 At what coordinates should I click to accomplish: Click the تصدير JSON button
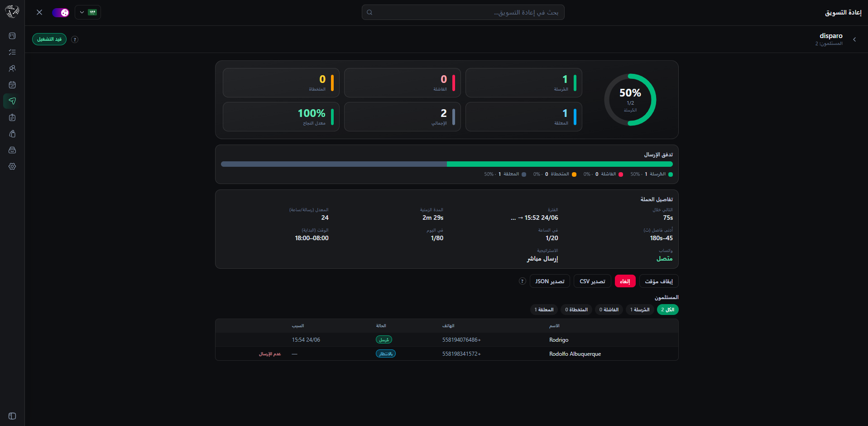point(550,281)
